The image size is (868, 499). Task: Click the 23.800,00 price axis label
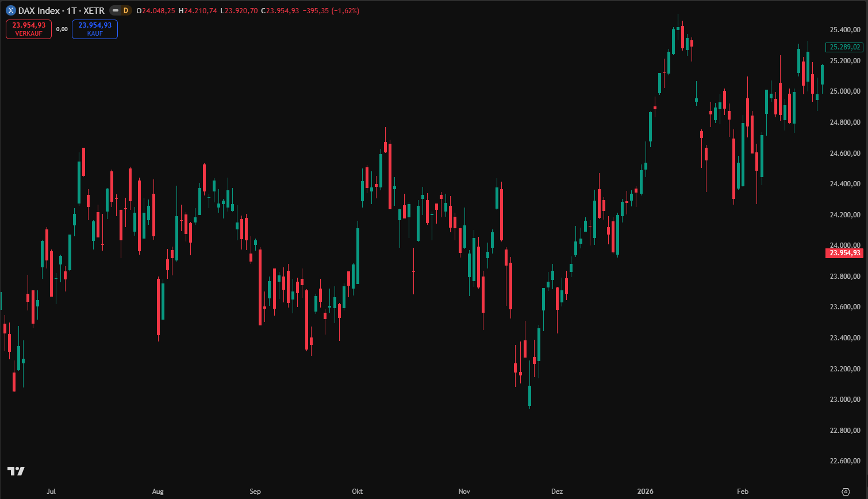coord(845,277)
